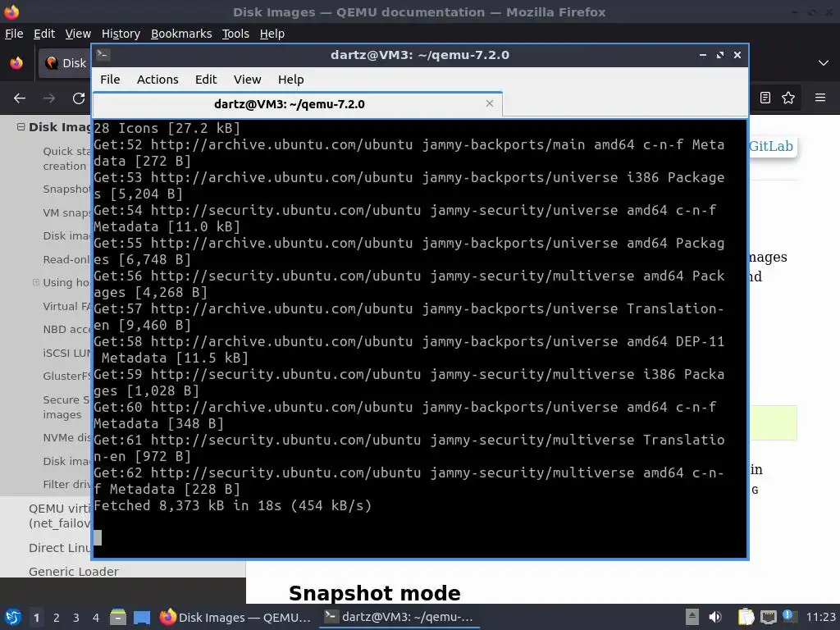The height and width of the screenshot is (630, 840).
Task: Open the iSCSI LUNs sidebar link
Action: 66,353
